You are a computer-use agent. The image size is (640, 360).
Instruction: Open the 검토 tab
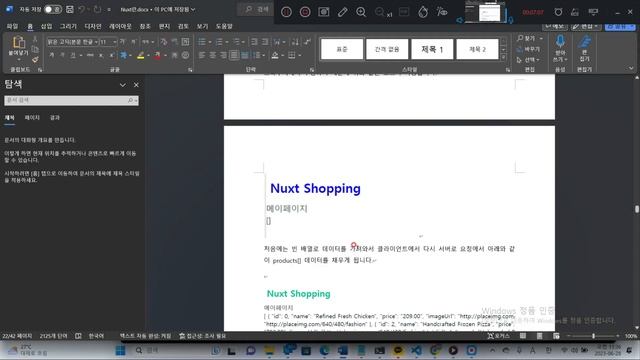tap(183, 26)
